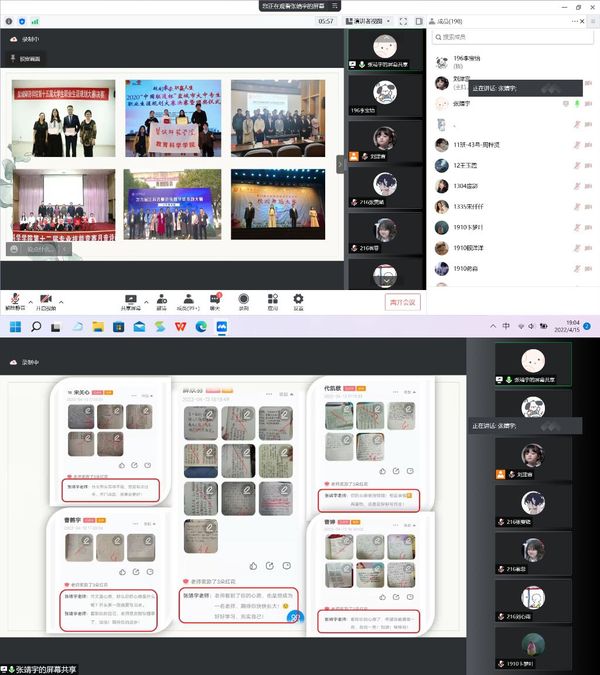Click the invite icon in toolbar
This screenshot has height=675, width=600.
(x=161, y=299)
